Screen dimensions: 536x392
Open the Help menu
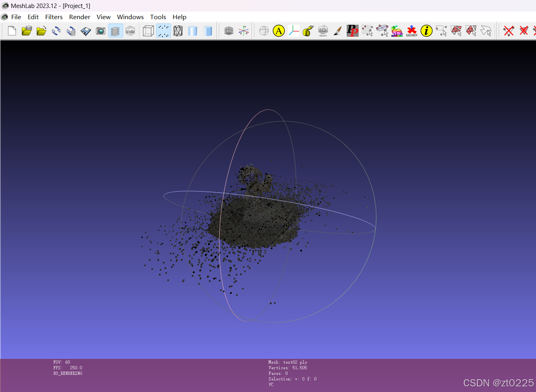pos(179,17)
